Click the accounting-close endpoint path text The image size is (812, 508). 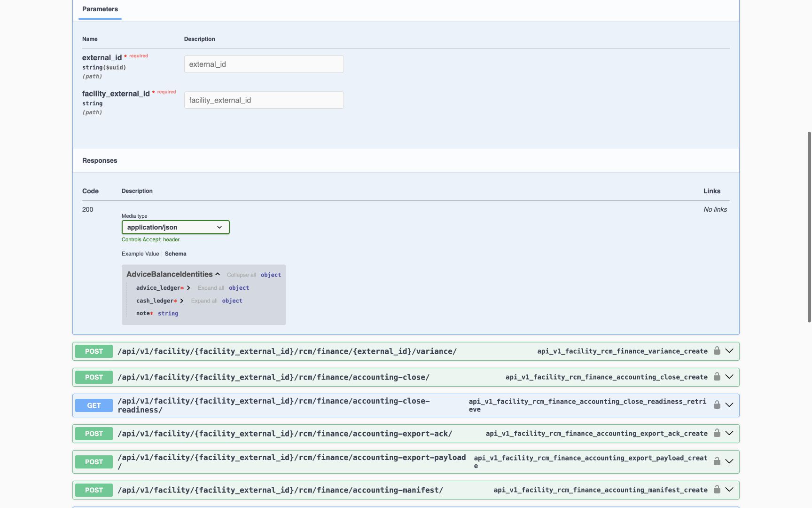(273, 377)
